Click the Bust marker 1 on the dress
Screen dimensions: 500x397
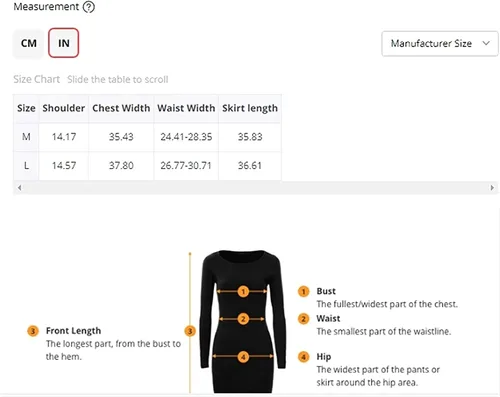tap(243, 292)
